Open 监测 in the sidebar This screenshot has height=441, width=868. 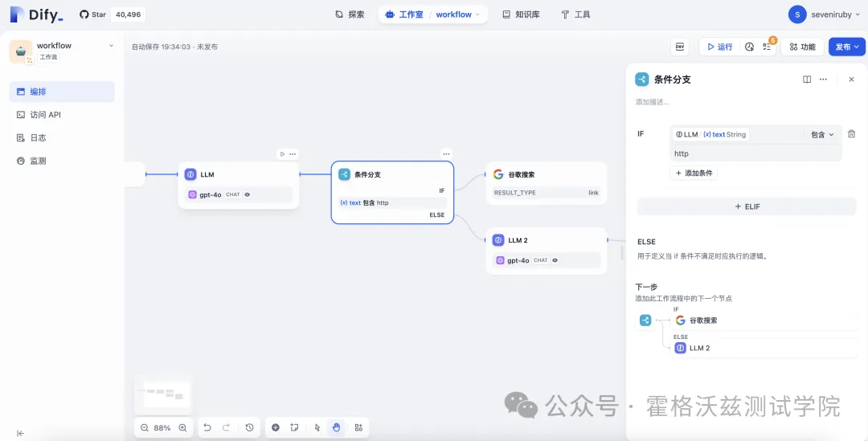click(x=62, y=161)
